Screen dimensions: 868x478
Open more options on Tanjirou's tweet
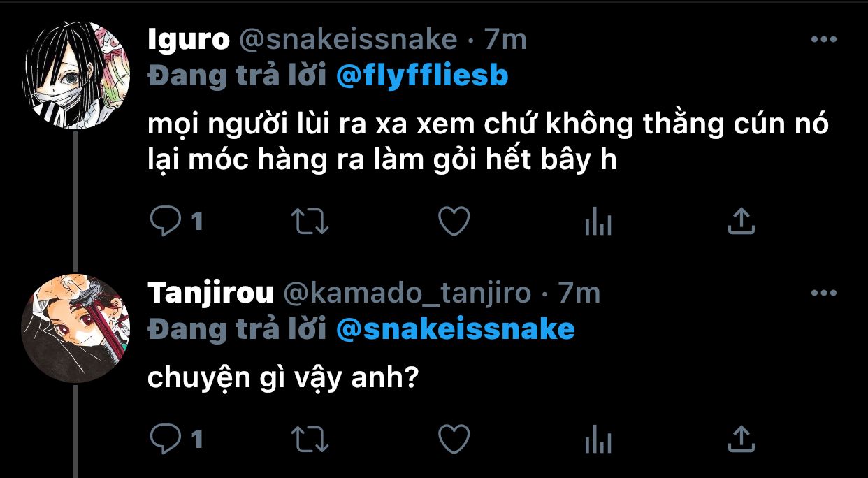(823, 294)
